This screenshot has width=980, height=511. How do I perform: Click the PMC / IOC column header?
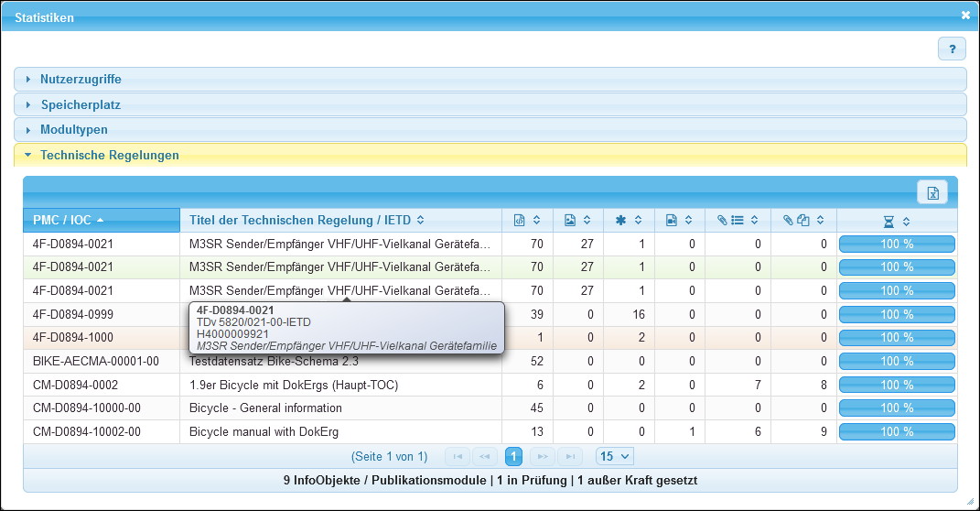(102, 220)
